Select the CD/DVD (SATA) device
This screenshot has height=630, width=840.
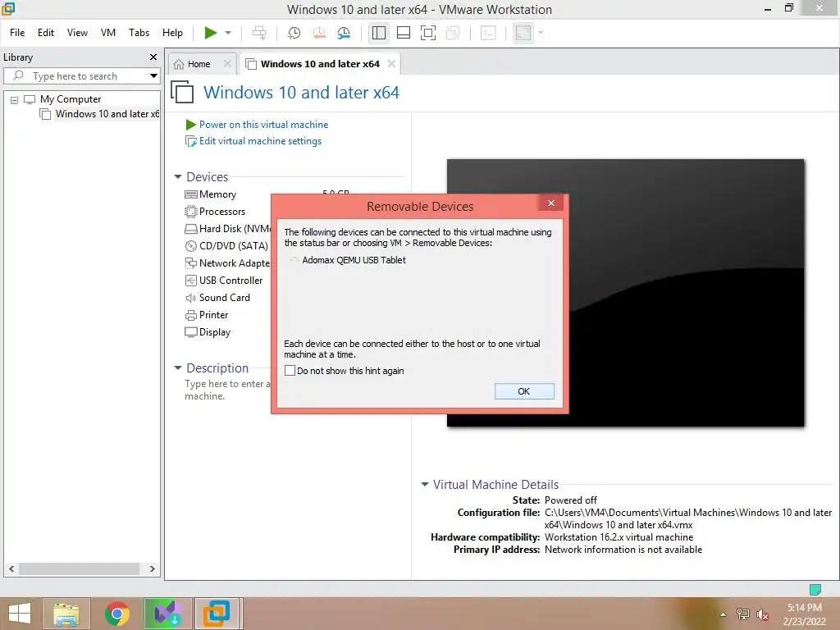[226, 246]
